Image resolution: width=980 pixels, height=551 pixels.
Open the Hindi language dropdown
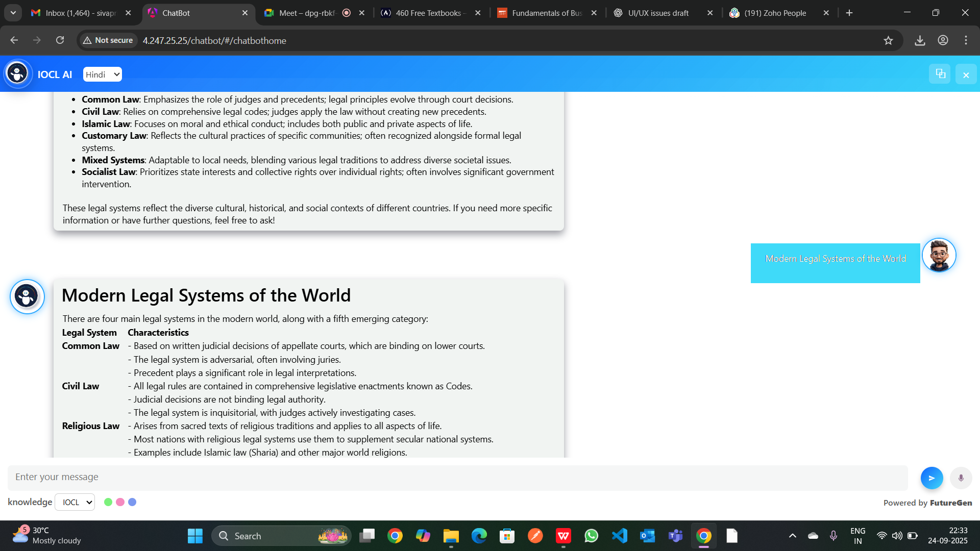click(x=103, y=74)
